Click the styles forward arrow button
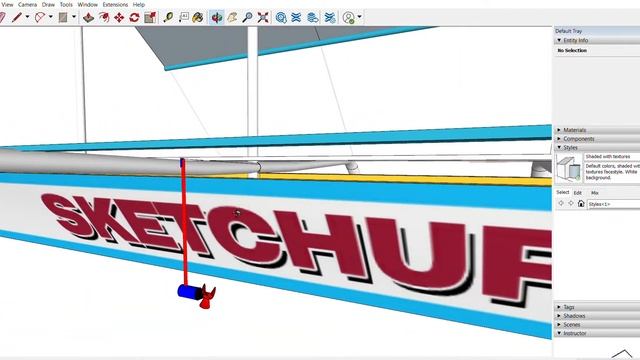The height and width of the screenshot is (360, 640). pos(571,203)
